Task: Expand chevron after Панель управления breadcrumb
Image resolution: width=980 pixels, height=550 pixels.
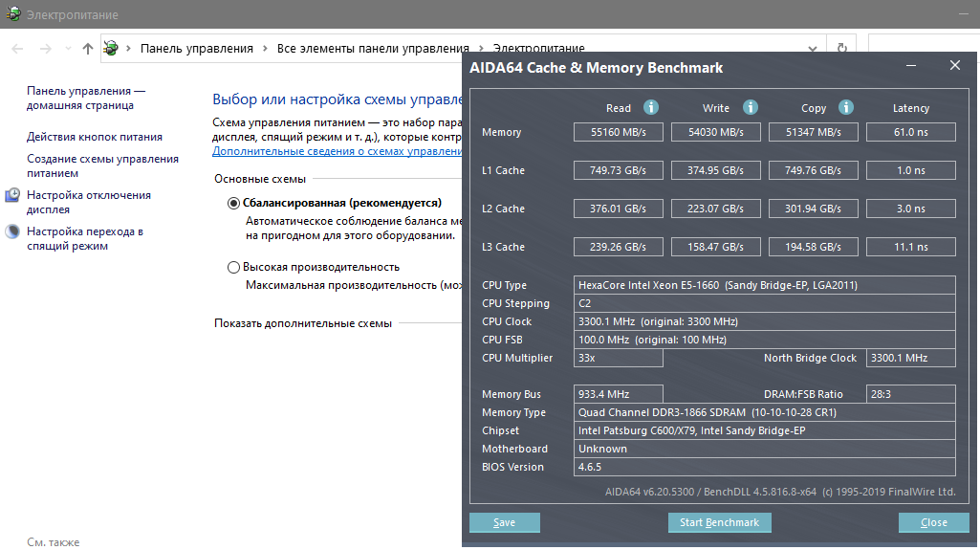Action: pyautogui.click(x=265, y=48)
